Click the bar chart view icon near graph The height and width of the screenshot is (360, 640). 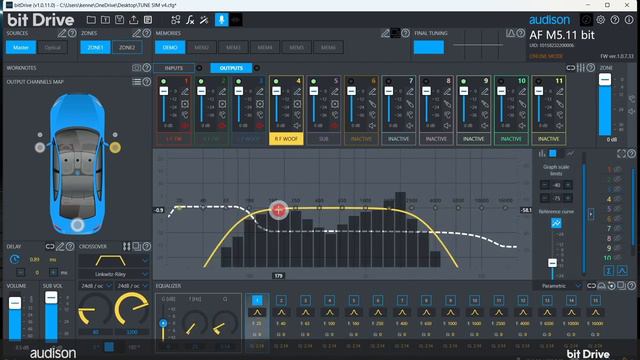542,153
